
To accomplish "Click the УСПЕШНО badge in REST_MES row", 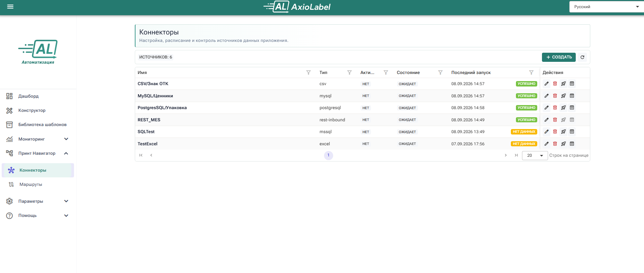I will coord(526,120).
